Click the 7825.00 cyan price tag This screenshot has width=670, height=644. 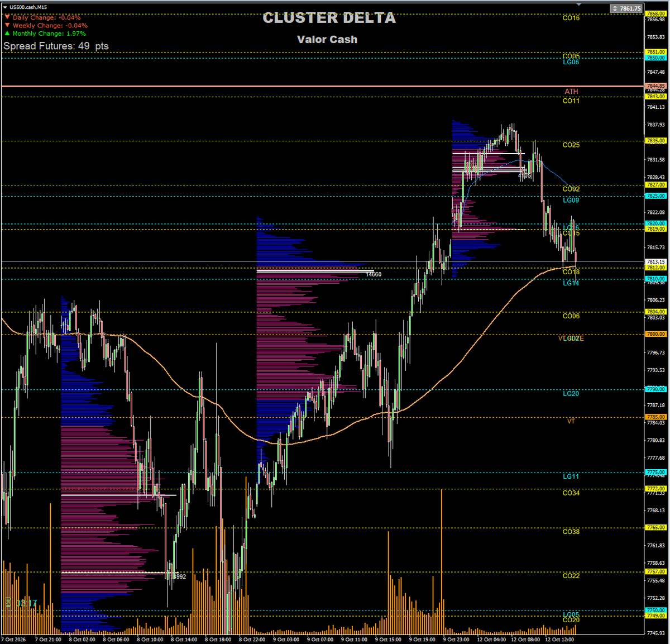coord(655,196)
